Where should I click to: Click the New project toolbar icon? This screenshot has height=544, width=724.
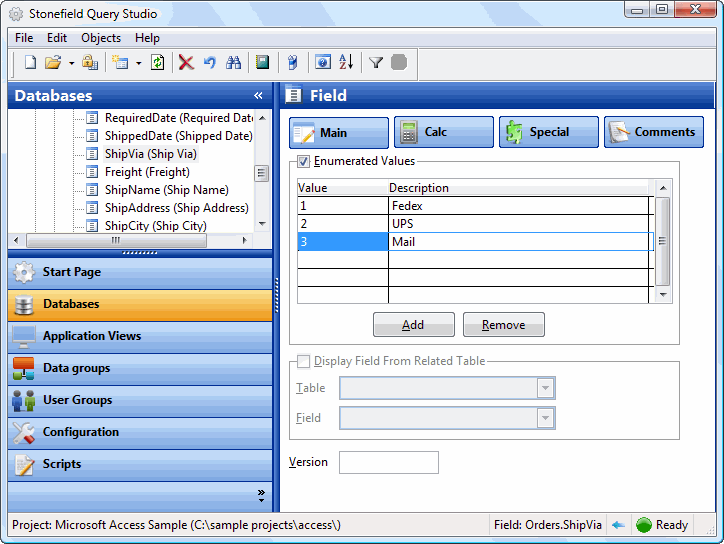pyautogui.click(x=30, y=62)
